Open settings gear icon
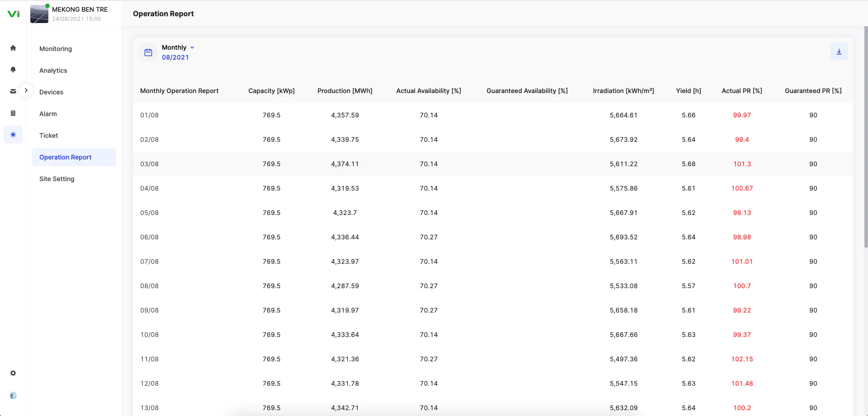The width and height of the screenshot is (868, 416). pos(13,373)
